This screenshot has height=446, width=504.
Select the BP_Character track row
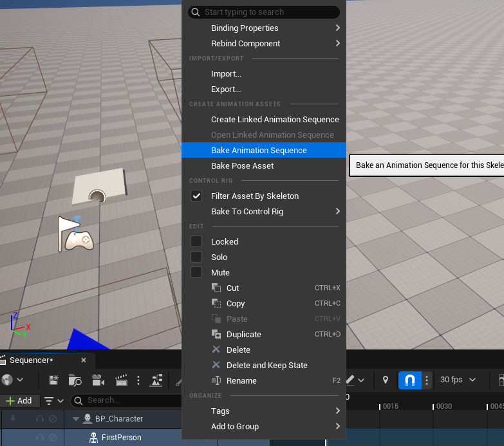tap(119, 419)
